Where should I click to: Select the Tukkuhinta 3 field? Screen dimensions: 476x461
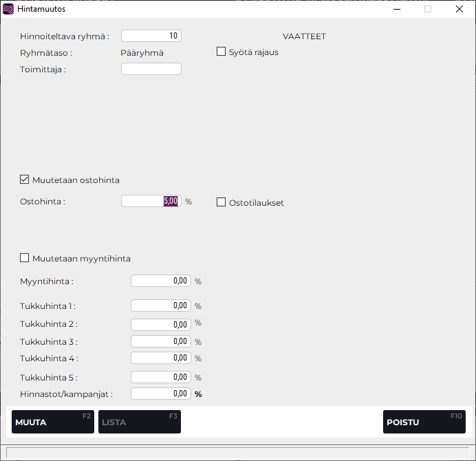click(161, 341)
